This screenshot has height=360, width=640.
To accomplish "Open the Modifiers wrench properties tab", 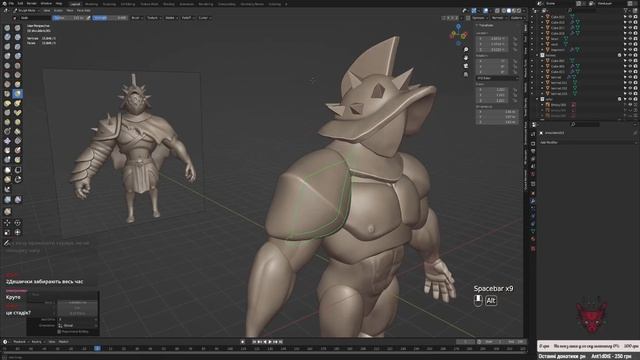I will tap(533, 201).
